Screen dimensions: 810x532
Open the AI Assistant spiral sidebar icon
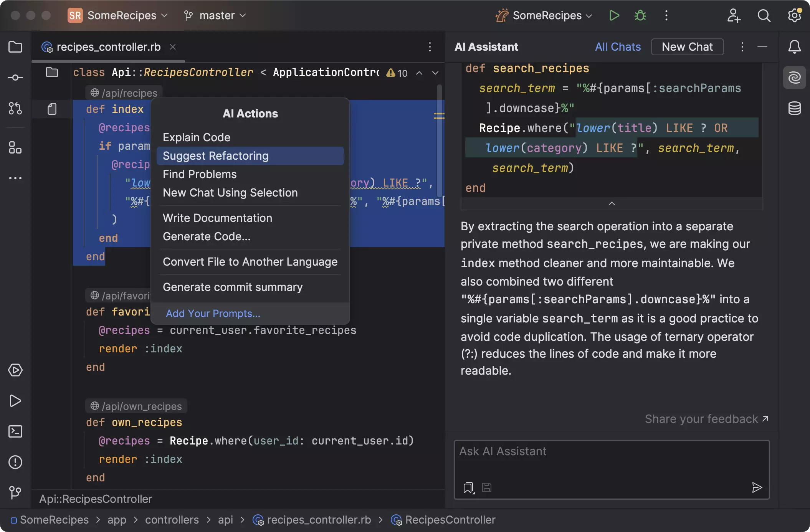(x=794, y=78)
